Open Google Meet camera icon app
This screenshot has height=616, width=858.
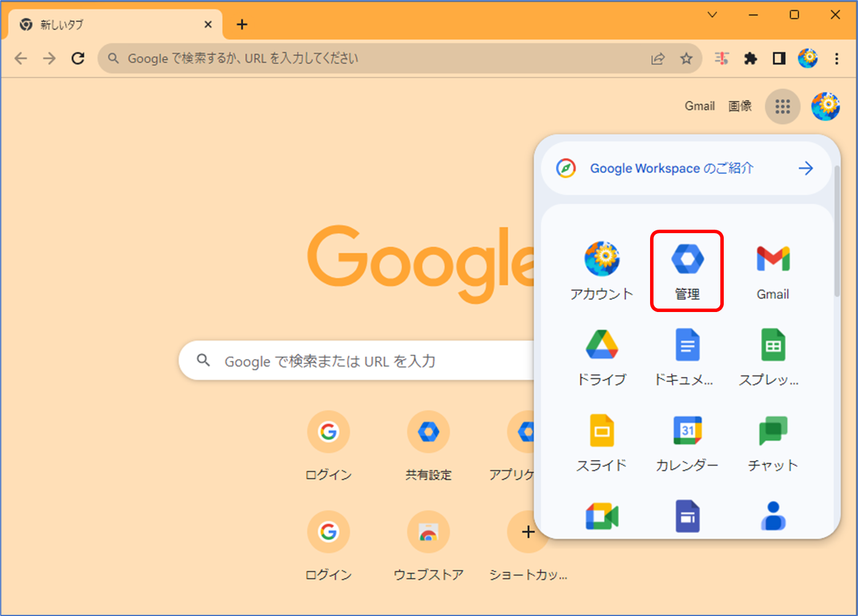602,517
